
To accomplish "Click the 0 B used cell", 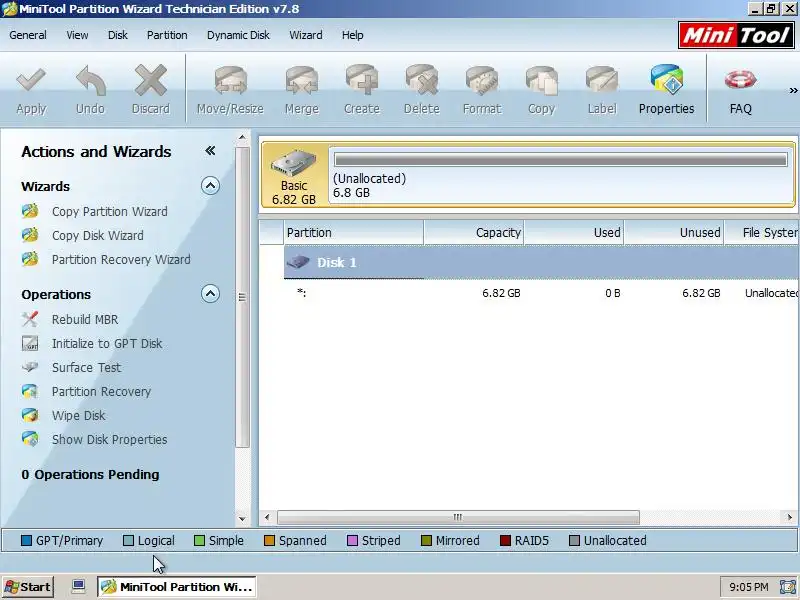I will coord(612,293).
